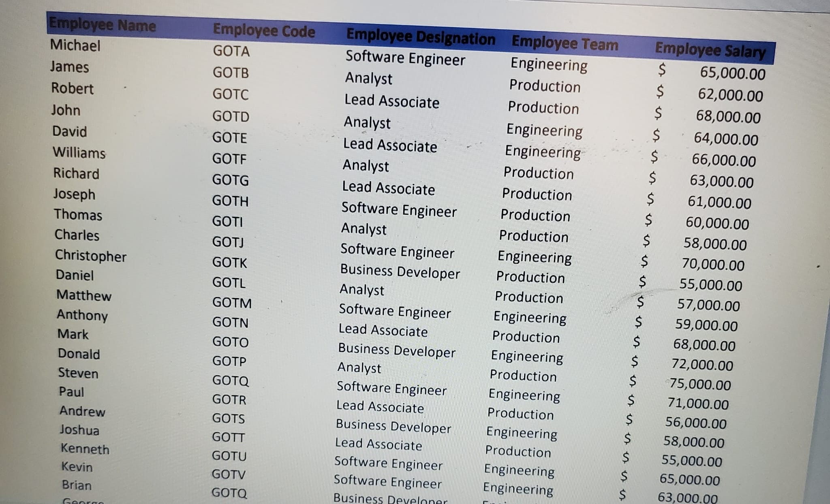This screenshot has height=504, width=830.
Task: Select the 72,000.00 salary cell
Action: [702, 365]
